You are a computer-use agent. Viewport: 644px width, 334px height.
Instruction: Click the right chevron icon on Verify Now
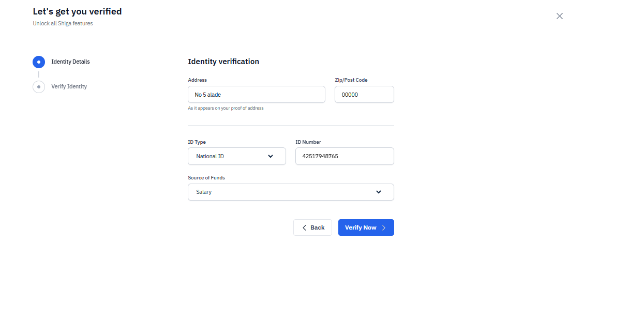pyautogui.click(x=384, y=227)
